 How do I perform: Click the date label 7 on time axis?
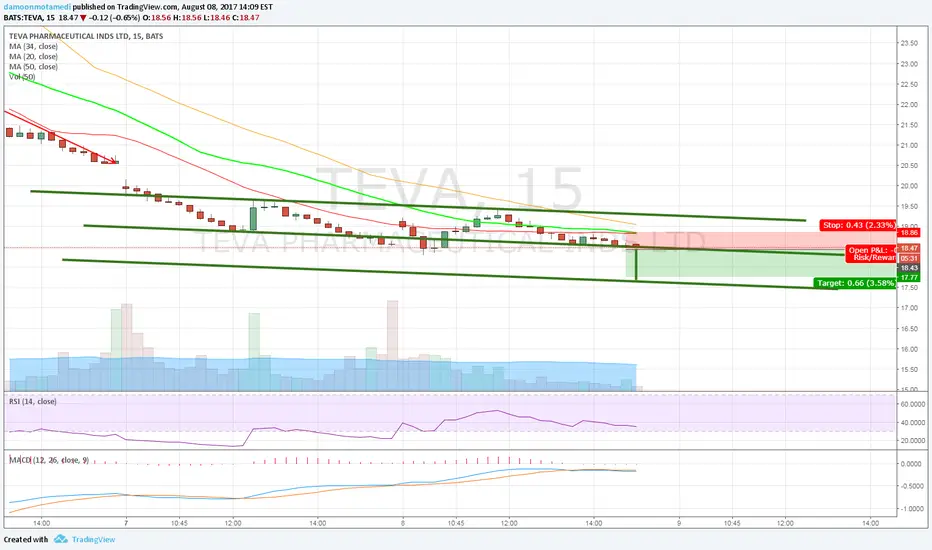pos(126,523)
